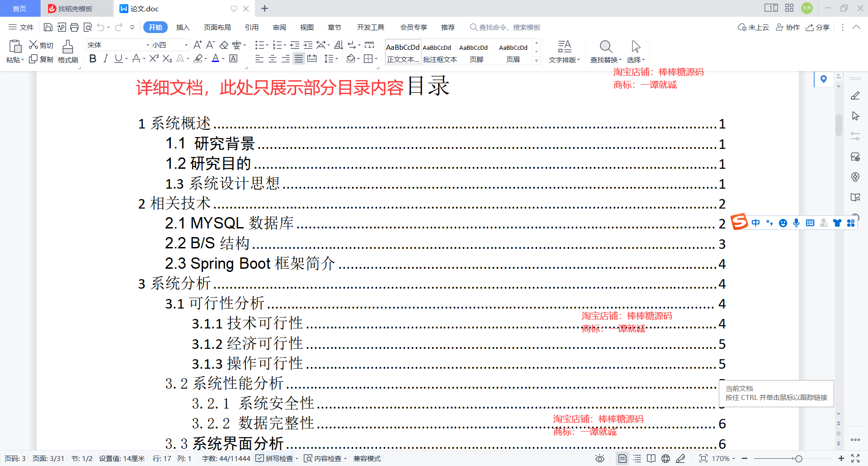Open new tab with plus button
Screen dimensions: 868x466
pos(265,9)
